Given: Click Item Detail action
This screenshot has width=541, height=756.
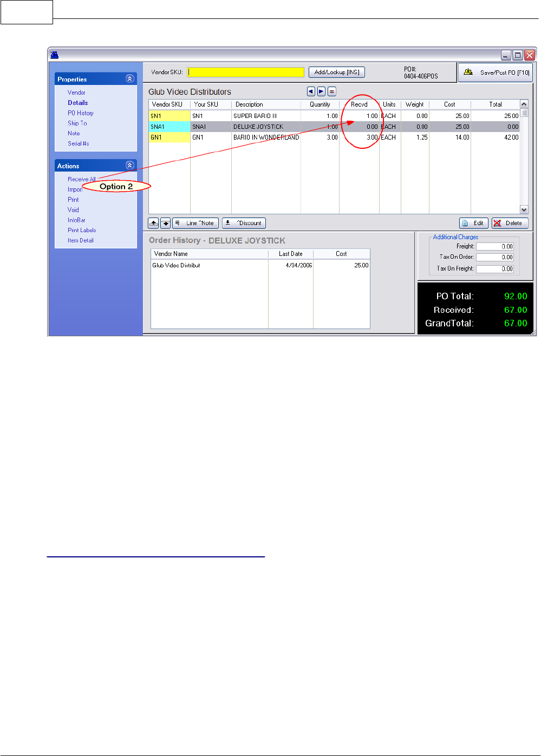Looking at the screenshot, I should coord(81,240).
